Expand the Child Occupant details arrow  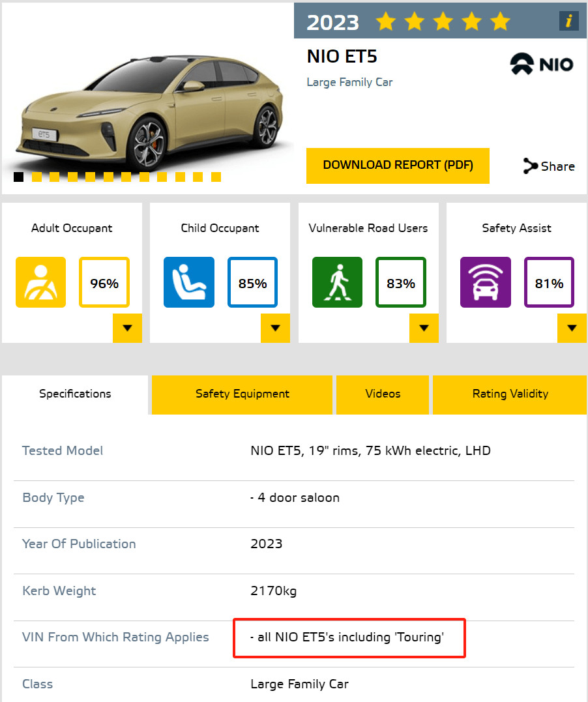(x=275, y=328)
